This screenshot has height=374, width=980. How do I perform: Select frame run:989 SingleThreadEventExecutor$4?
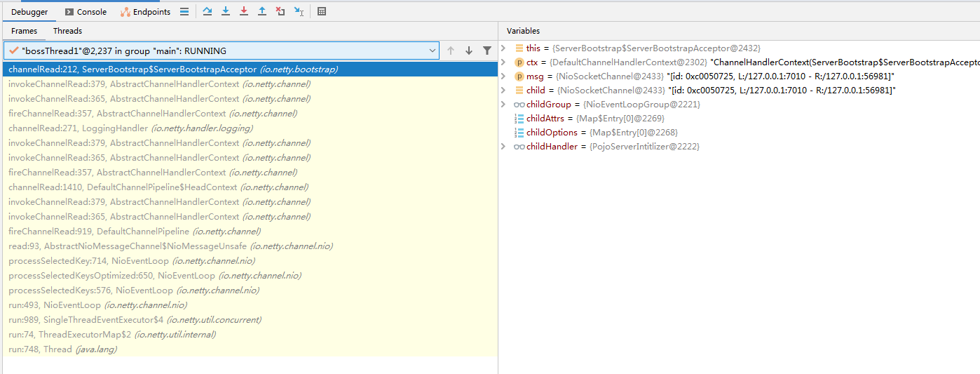(x=250, y=320)
